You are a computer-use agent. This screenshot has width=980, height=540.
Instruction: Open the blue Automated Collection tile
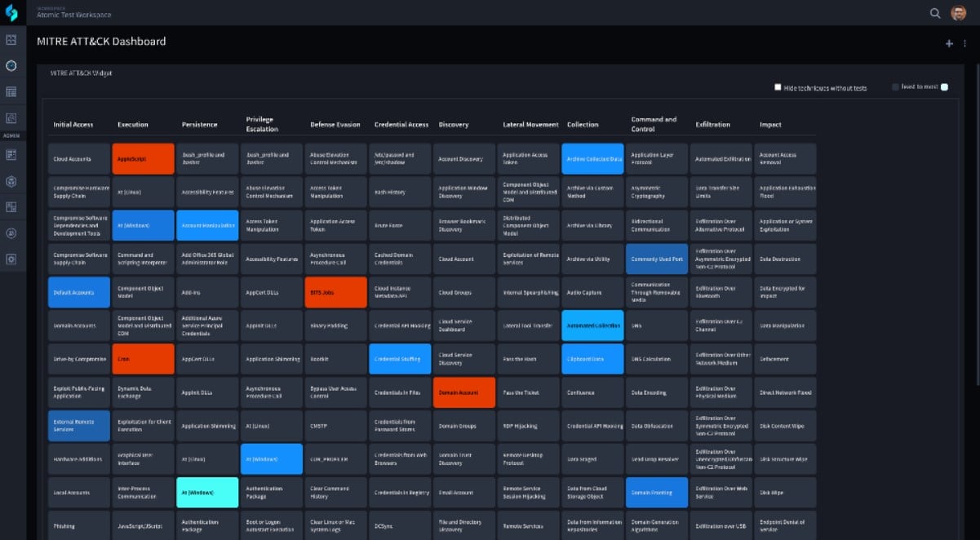point(592,325)
